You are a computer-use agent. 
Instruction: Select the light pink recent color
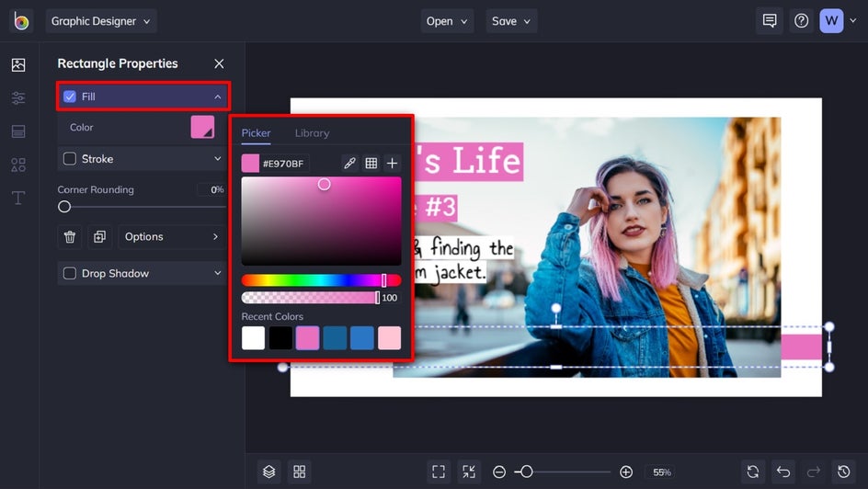click(x=389, y=338)
